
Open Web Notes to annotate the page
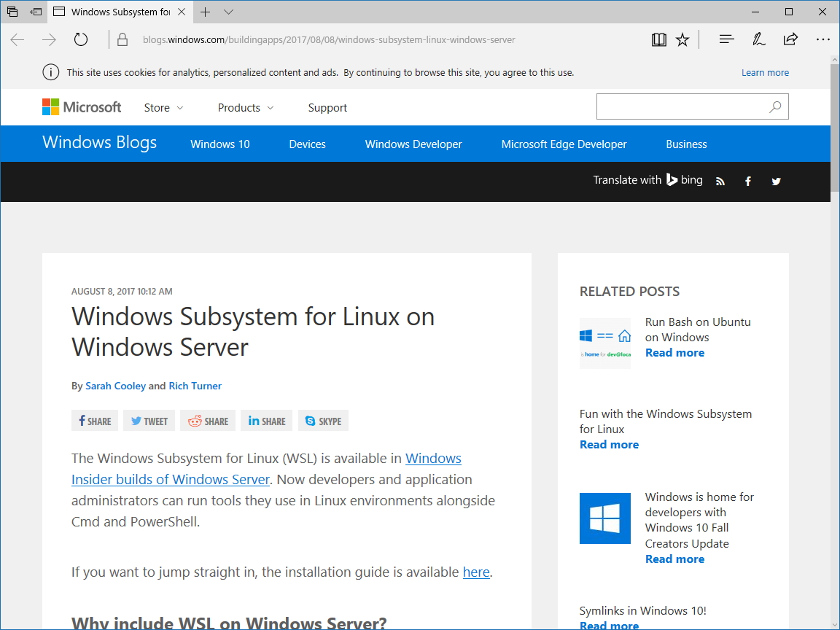click(758, 39)
